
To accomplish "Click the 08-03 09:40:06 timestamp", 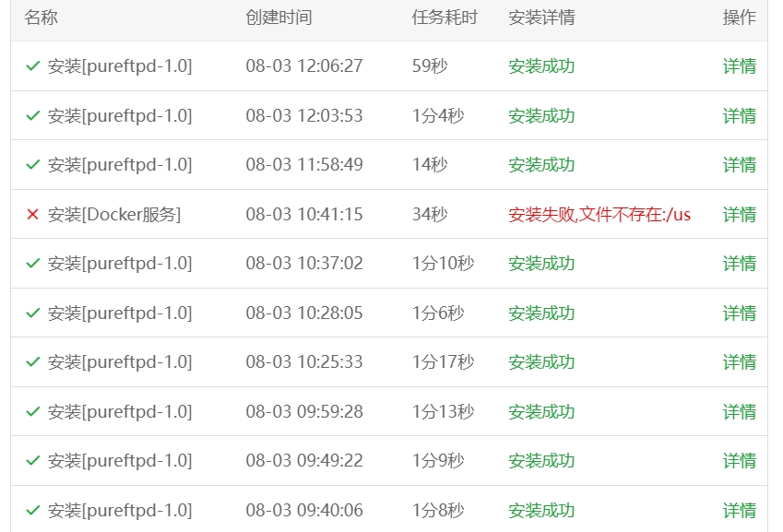I will click(x=304, y=511).
